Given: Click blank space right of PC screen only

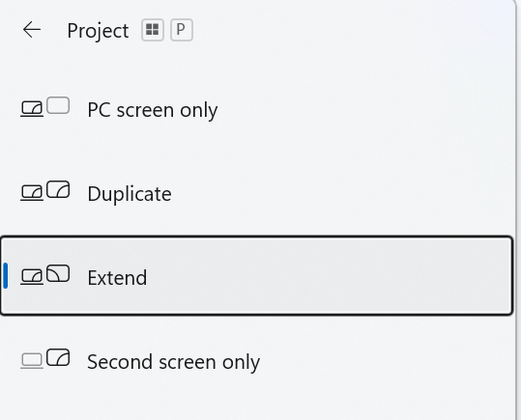Looking at the screenshot, I should (x=365, y=110).
